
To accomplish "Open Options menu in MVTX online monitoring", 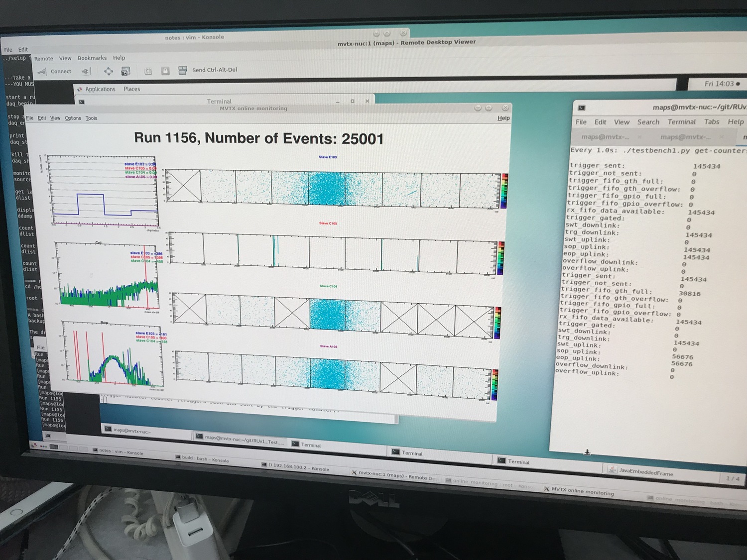I will pos(73,118).
